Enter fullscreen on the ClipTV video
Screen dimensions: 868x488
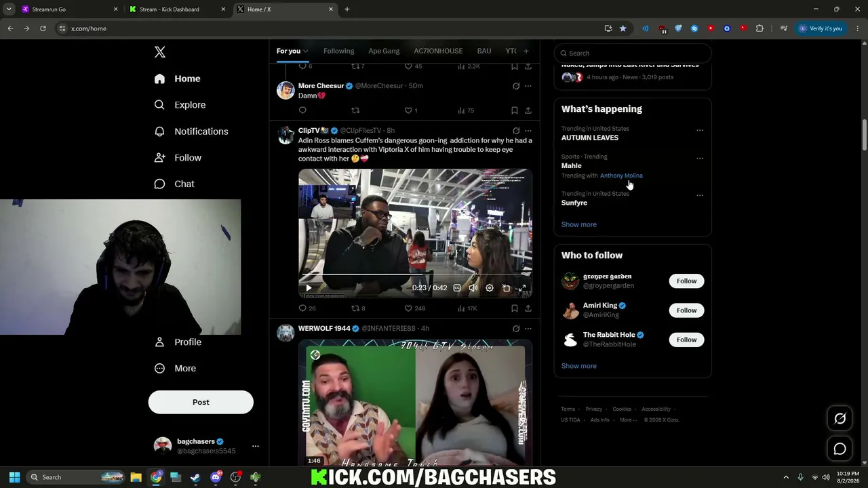pos(522,288)
